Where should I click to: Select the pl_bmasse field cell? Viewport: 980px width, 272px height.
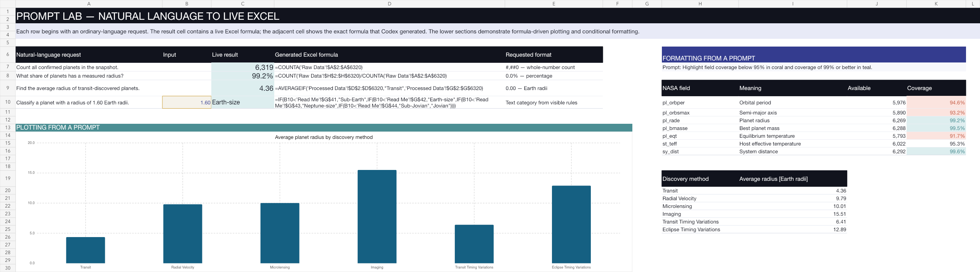pyautogui.click(x=700, y=128)
